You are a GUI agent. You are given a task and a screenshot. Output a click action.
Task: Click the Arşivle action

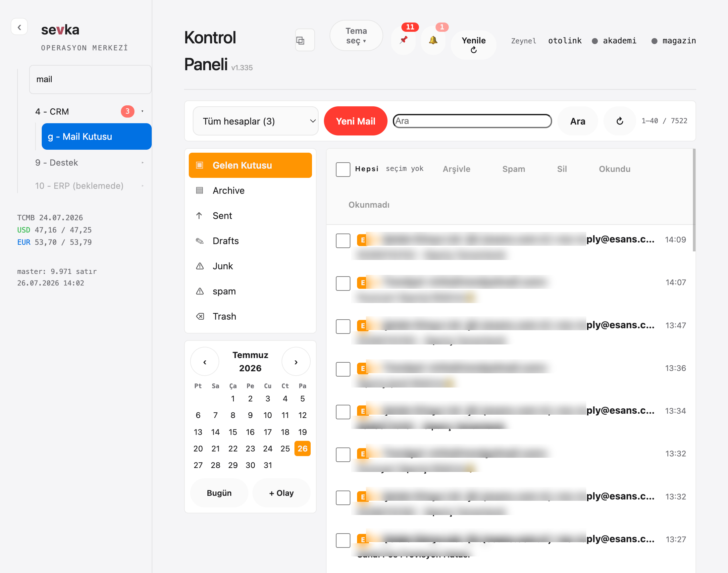point(456,169)
